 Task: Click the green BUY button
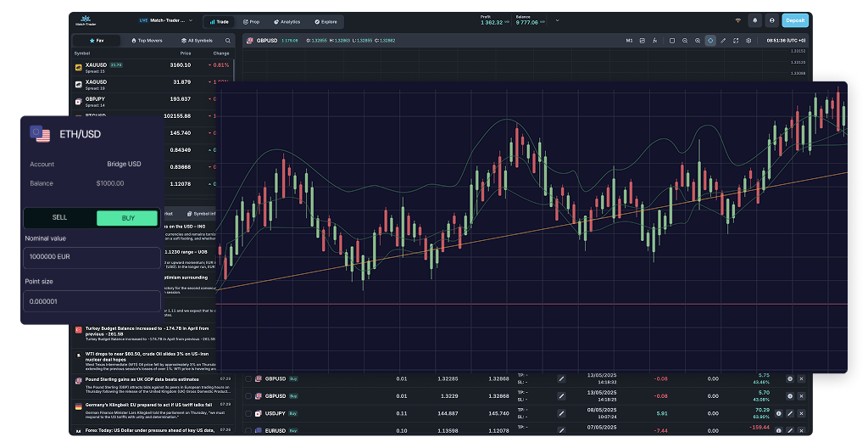[x=127, y=218]
